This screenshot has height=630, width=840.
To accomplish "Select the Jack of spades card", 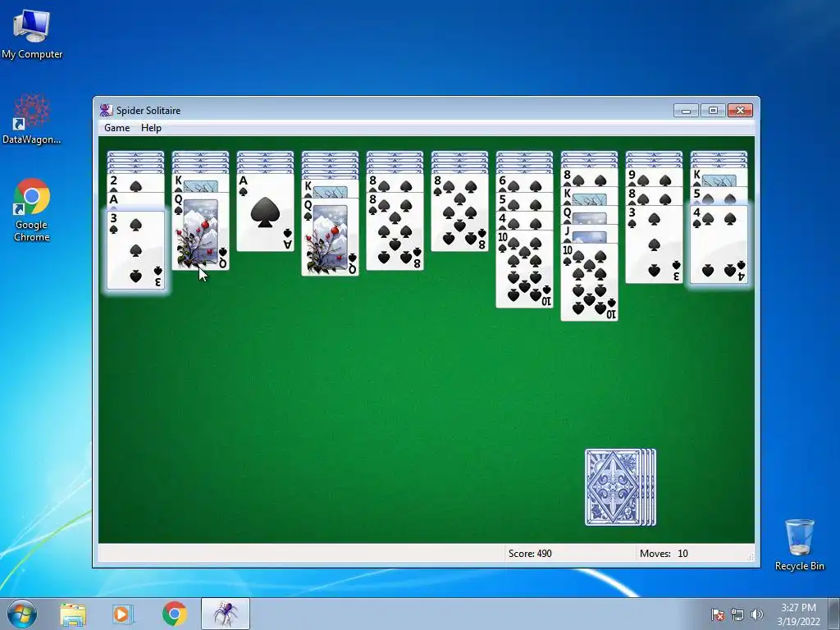I will coord(589,234).
